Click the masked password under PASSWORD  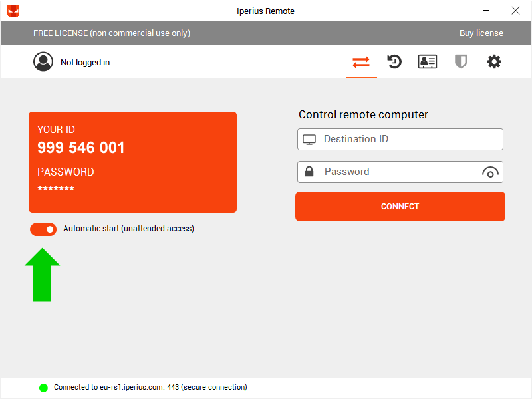(x=56, y=188)
